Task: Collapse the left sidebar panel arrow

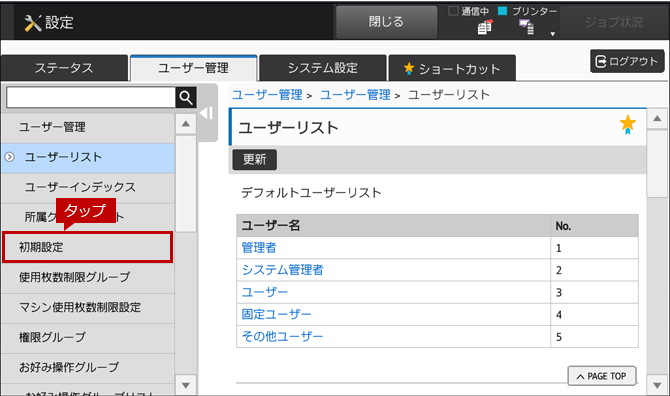Action: pyautogui.click(x=207, y=113)
